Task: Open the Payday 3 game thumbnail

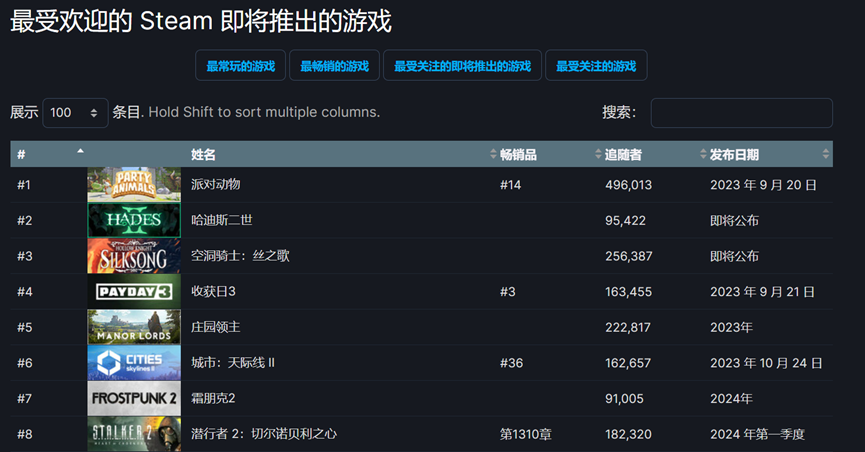Action: click(x=134, y=291)
